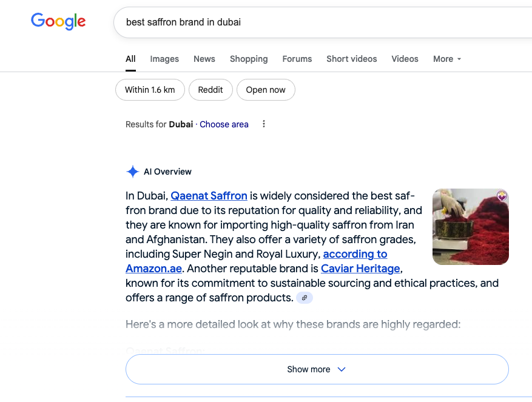Open the Forums tab
This screenshot has width=532, height=402.
pyautogui.click(x=297, y=59)
